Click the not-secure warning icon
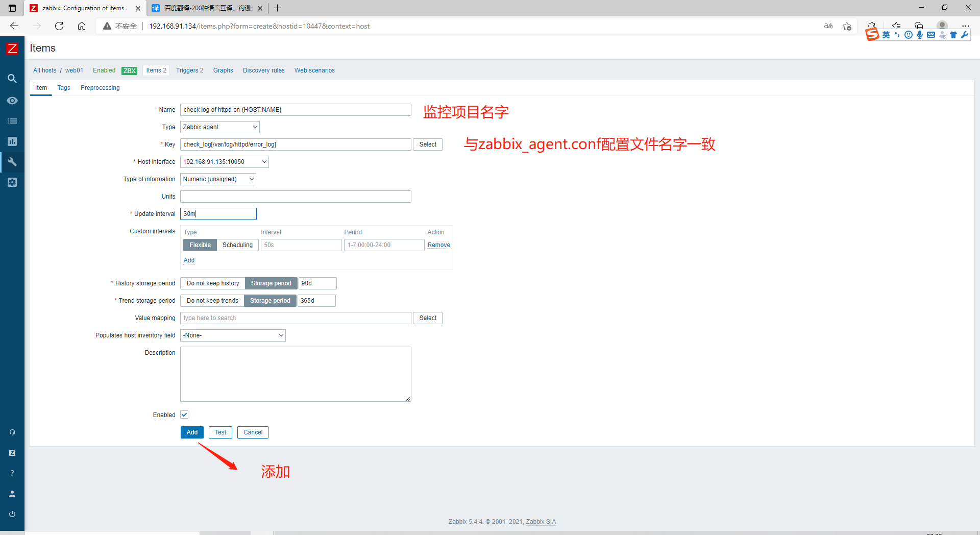The height and width of the screenshot is (535, 980). (x=107, y=26)
